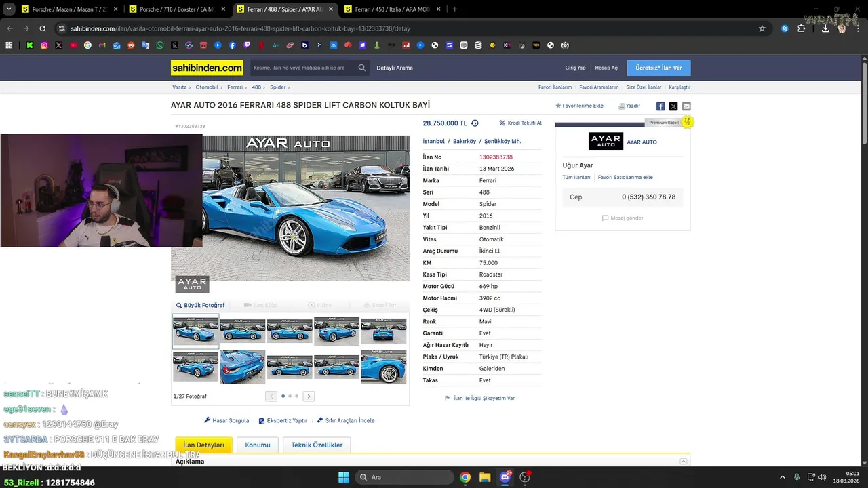Open Chrome downloads icon

click(825, 28)
